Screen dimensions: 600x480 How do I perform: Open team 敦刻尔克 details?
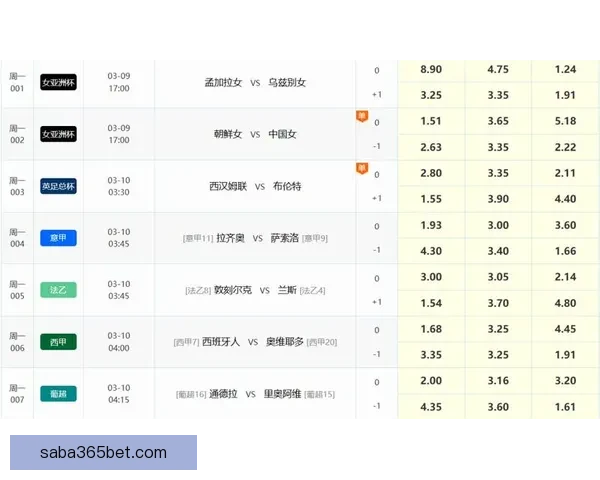233,290
